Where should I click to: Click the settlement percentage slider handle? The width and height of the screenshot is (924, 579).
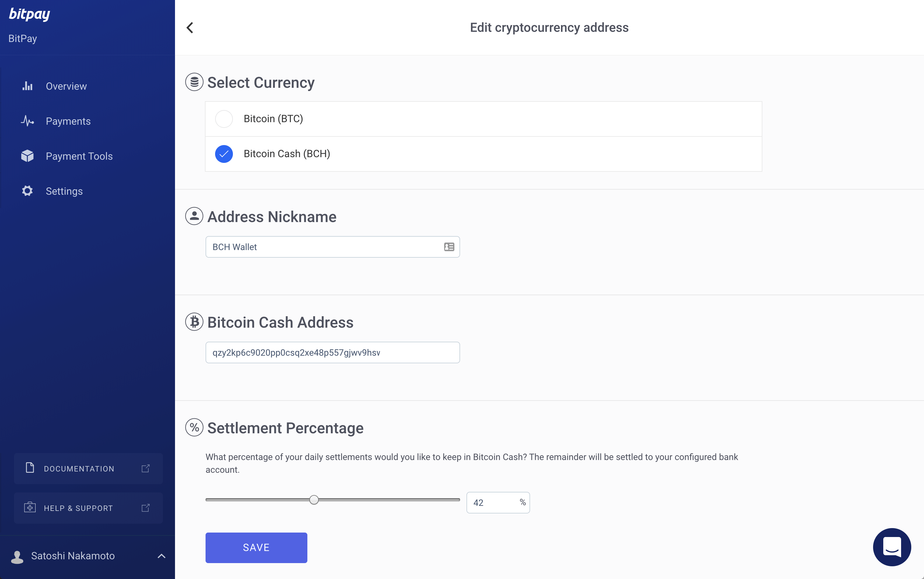click(314, 500)
